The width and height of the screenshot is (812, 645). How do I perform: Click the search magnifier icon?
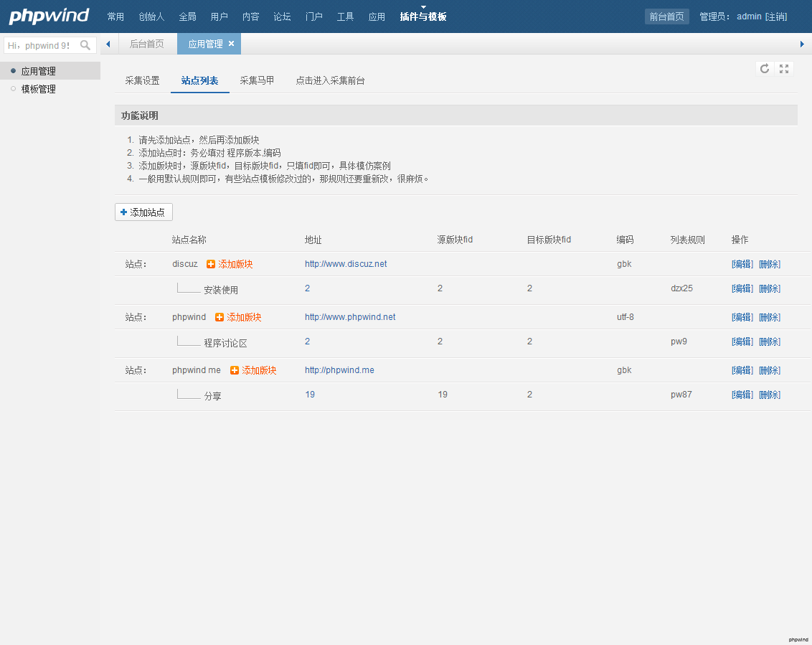(85, 45)
